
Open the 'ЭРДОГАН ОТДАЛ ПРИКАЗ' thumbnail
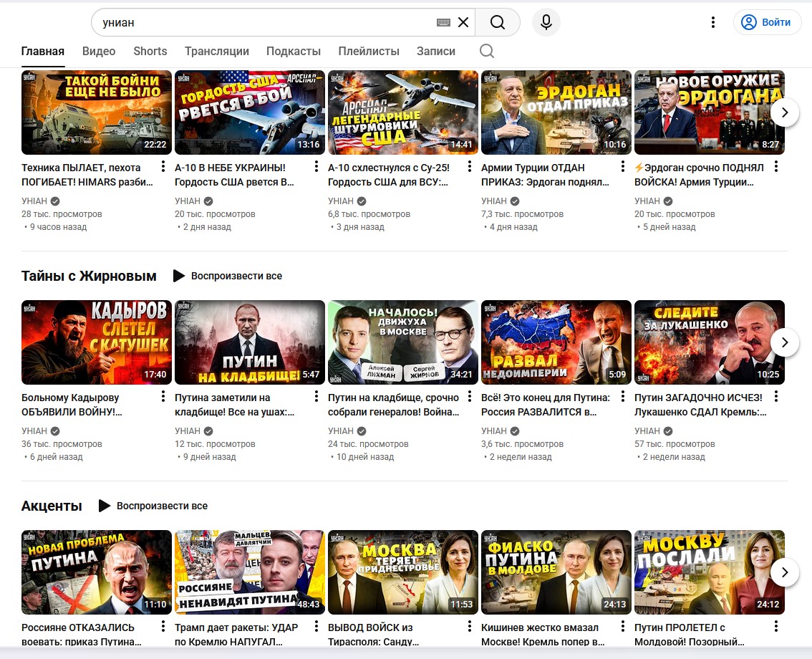pyautogui.click(x=556, y=112)
